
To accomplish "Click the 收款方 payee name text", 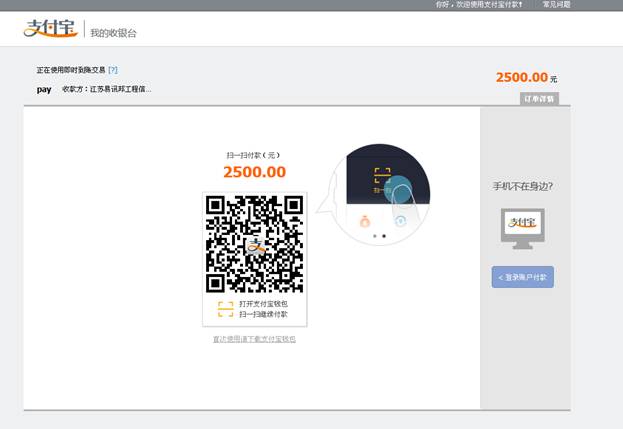I will [x=107, y=89].
